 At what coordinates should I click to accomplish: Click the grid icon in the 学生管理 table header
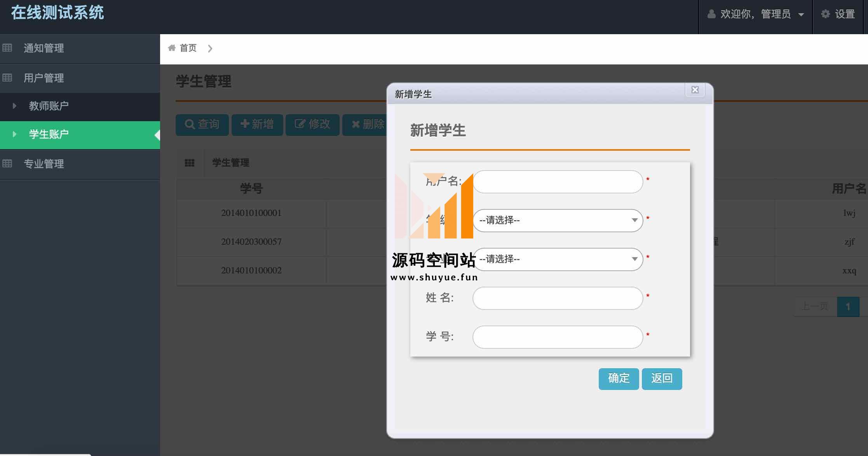point(190,163)
